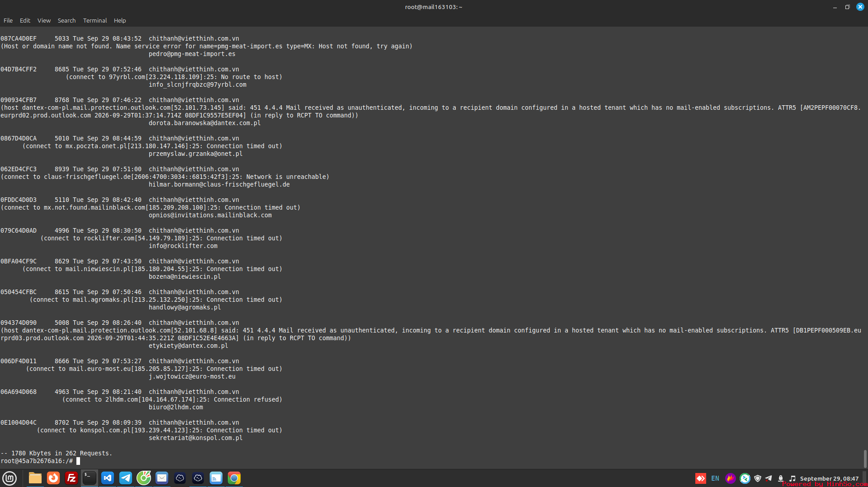Screen dimensions: 868x487
Task: Open the Files folder in the taskbar
Action: coord(35,478)
